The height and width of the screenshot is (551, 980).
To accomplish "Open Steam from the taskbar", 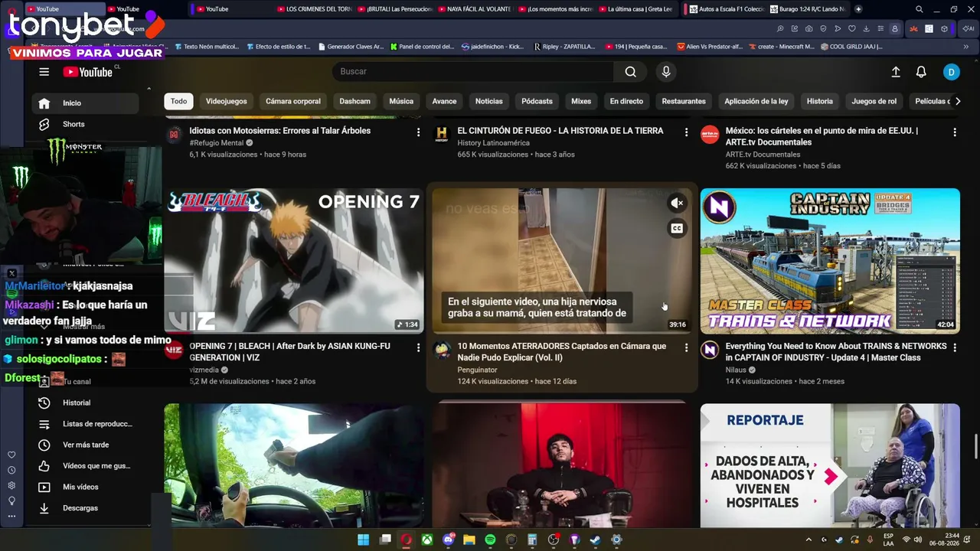I will coord(595,540).
